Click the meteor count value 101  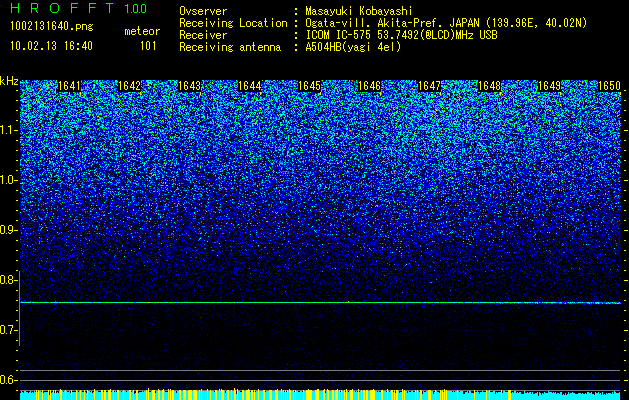pos(148,46)
